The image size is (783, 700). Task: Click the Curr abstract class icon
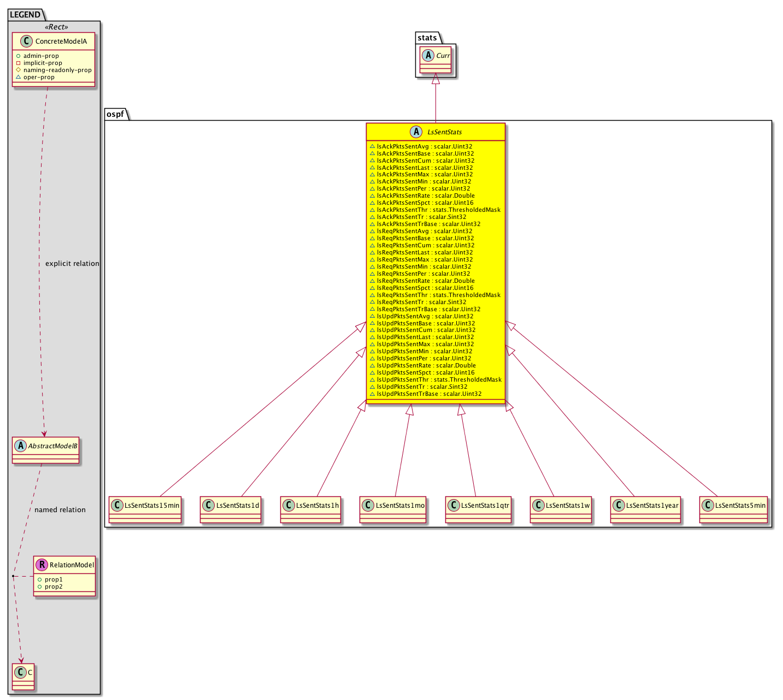(428, 56)
